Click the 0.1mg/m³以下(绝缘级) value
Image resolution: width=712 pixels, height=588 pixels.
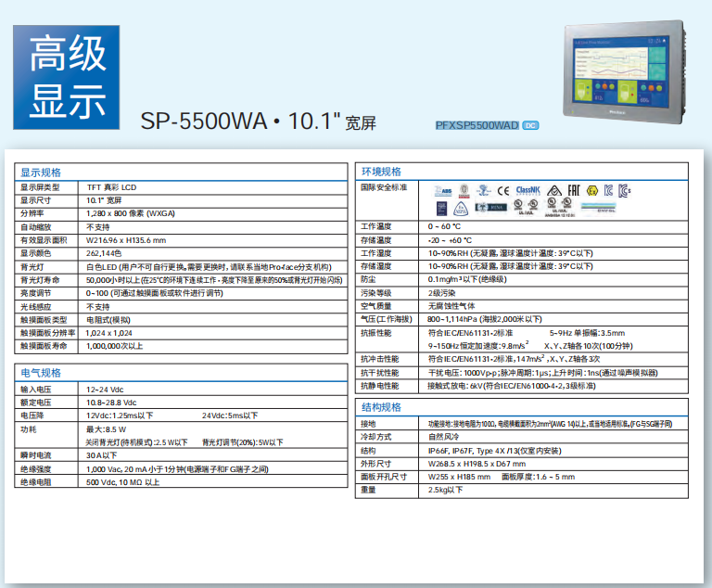coord(467,279)
